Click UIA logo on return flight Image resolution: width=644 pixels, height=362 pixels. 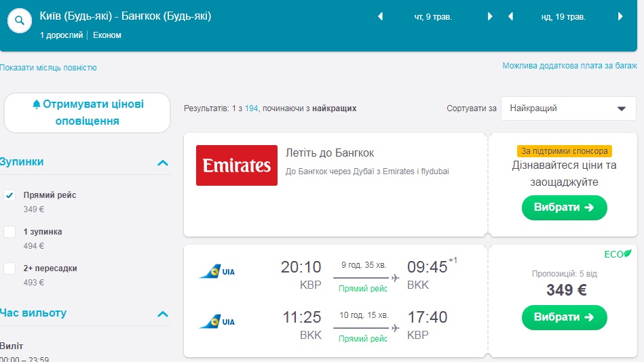pos(216,321)
